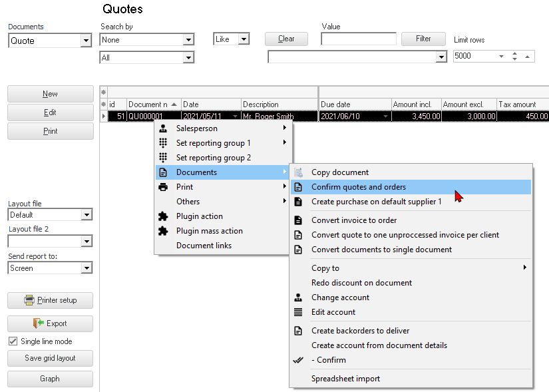Click the grid icon beside Set reporting group 1
Viewport: 549px width, 392px height.
tap(163, 143)
